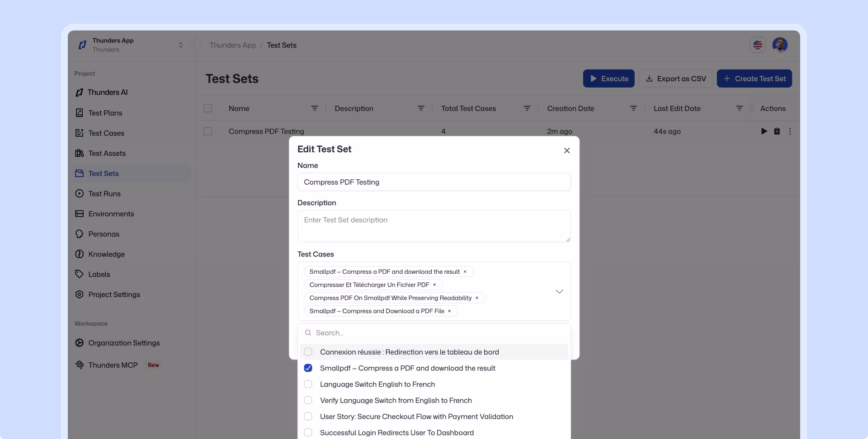Remove 'Compress a PDF and download the result' tag
This screenshot has height=439, width=868.
(465, 272)
